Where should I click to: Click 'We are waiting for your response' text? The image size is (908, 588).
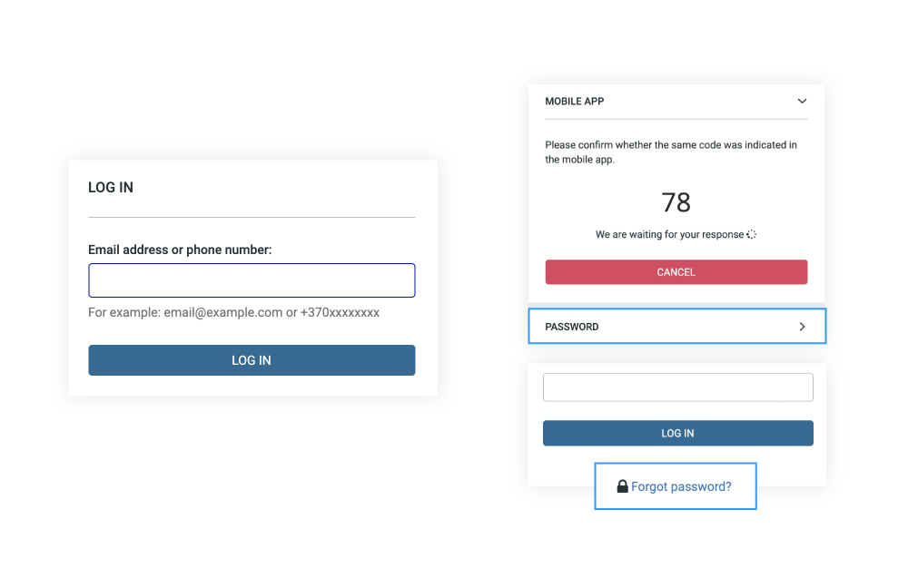669,234
